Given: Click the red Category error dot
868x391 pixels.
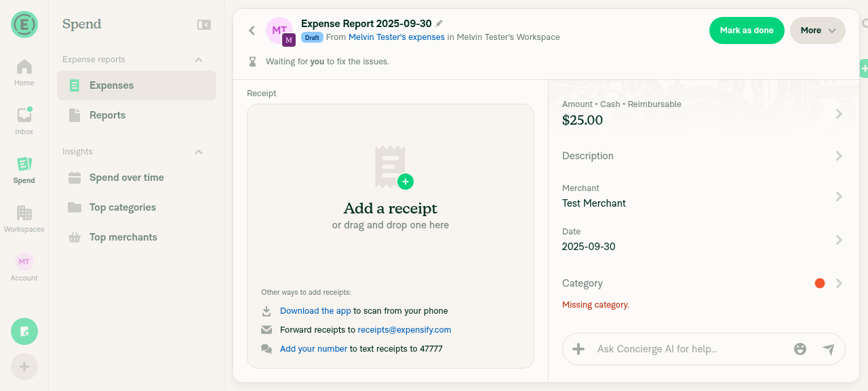Looking at the screenshot, I should click(820, 283).
